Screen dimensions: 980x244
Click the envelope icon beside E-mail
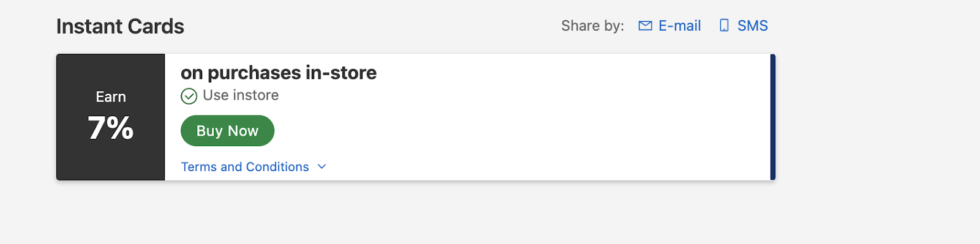coord(645,26)
